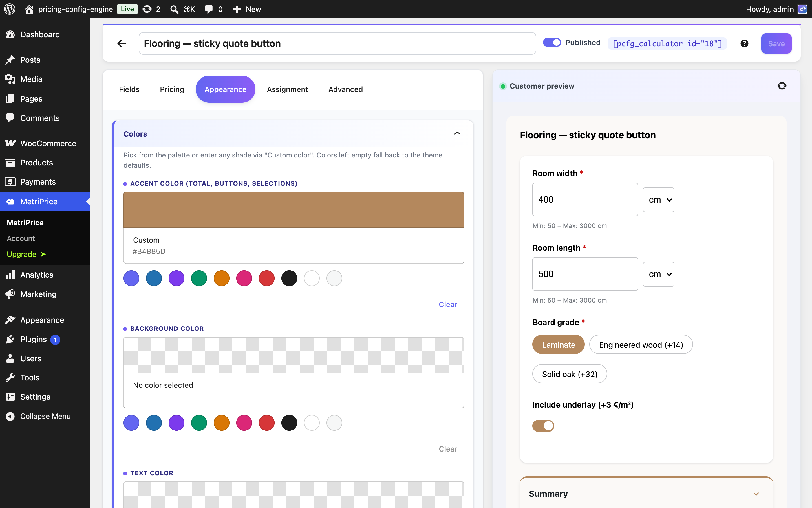812x508 pixels.
Task: Click the Marketing megaphone icon
Action: point(10,294)
